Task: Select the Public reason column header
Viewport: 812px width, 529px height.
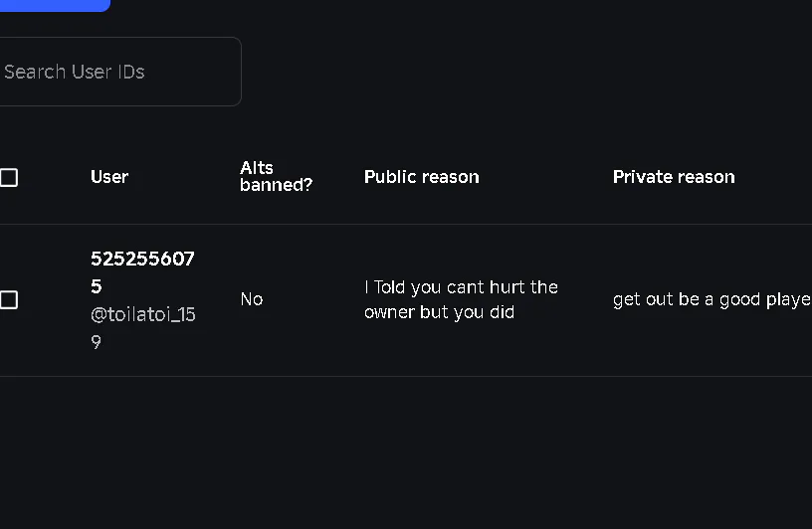Action: pyautogui.click(x=421, y=177)
